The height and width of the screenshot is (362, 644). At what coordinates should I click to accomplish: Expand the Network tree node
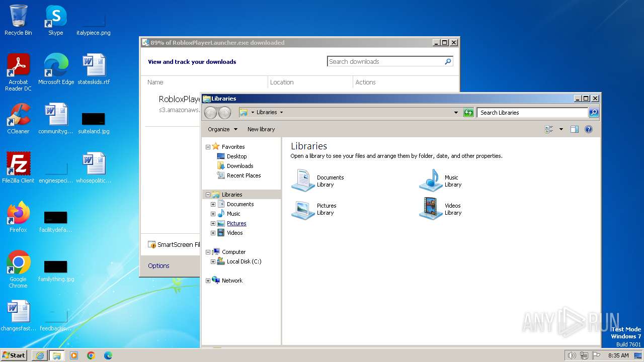208,281
